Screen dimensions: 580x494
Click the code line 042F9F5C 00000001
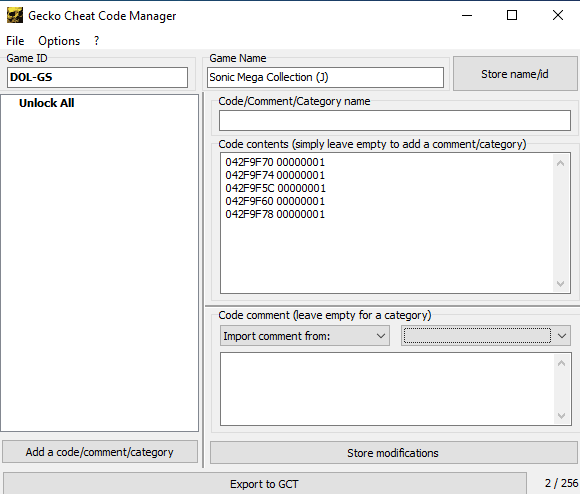(x=276, y=188)
